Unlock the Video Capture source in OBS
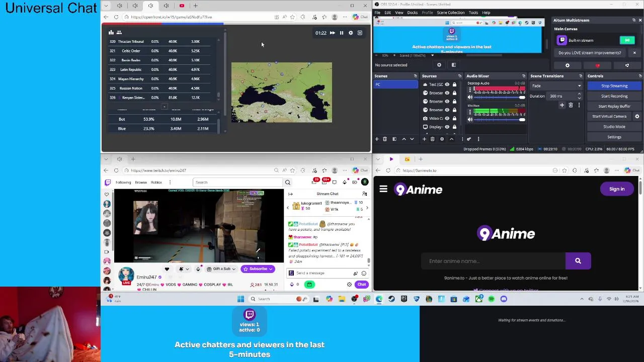The image size is (644, 362). [454, 118]
